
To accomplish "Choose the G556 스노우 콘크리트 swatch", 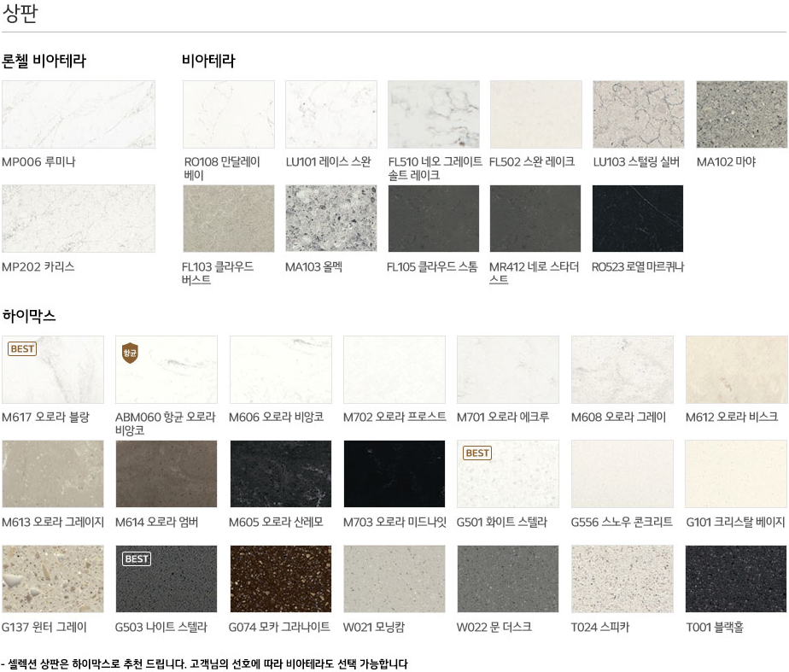I will pyautogui.click(x=622, y=474).
